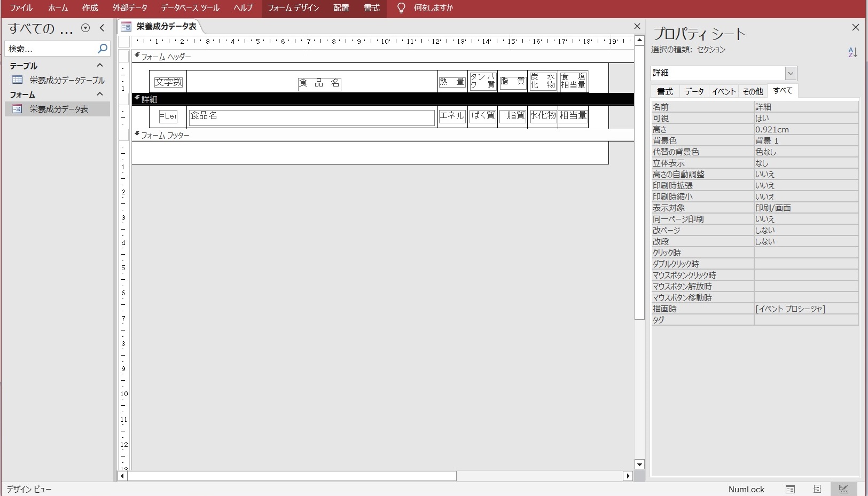Collapse the navigation pane with shutter arrow
Viewport: 868px width, 496px height.
102,28
